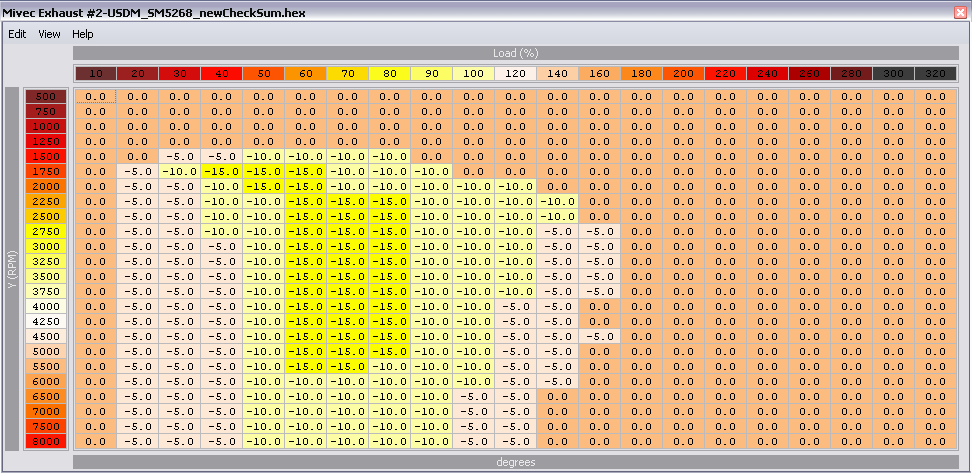Click the Load (%) axis title bar
Viewport: 972px width, 473px height.
tap(516, 53)
